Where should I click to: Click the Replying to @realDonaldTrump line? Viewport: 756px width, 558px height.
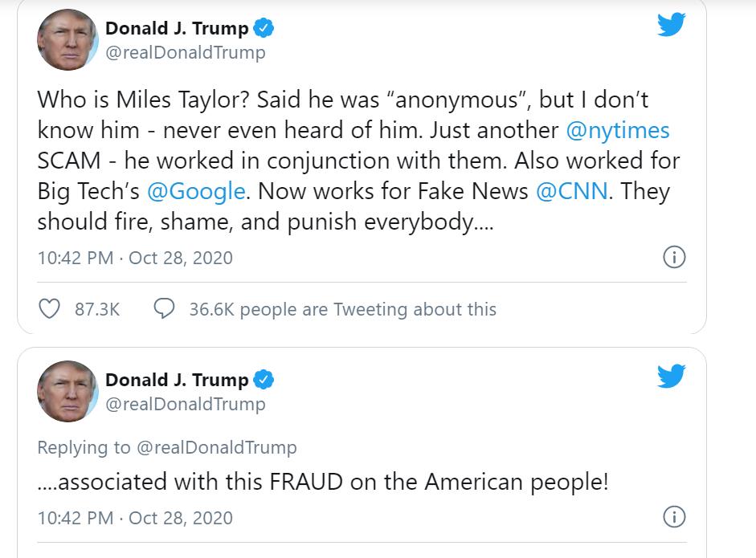pyautogui.click(x=167, y=447)
